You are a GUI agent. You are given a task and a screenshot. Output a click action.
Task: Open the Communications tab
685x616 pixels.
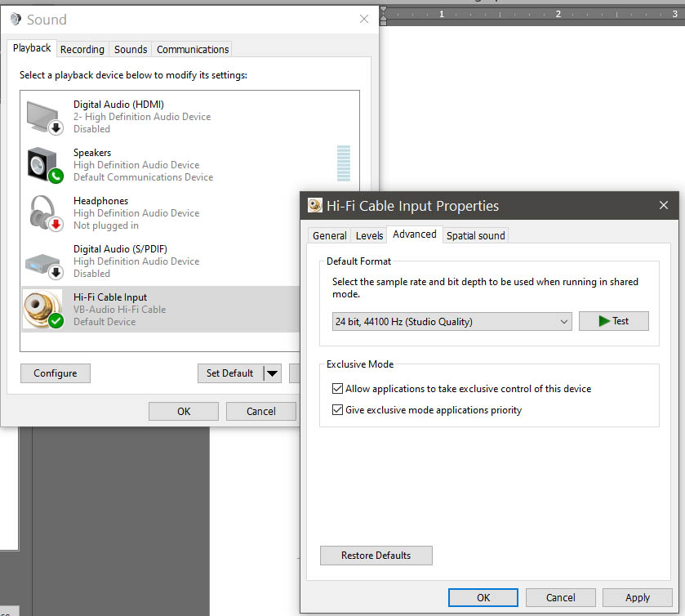tap(193, 49)
